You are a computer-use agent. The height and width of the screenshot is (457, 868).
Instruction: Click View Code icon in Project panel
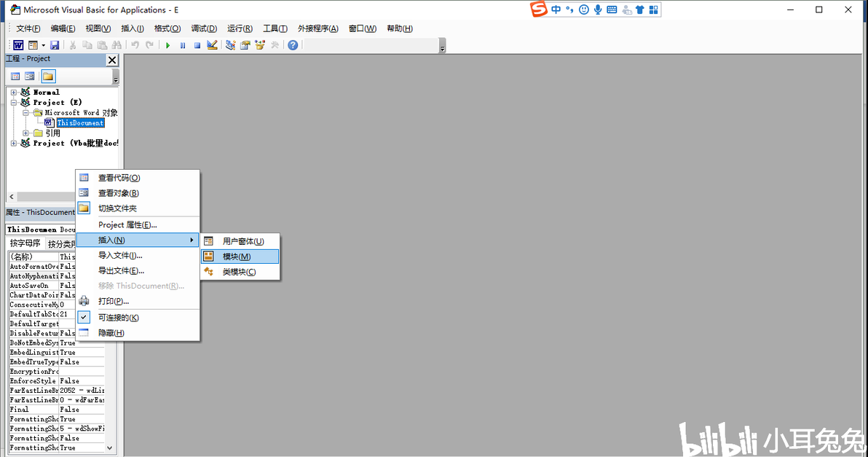click(15, 77)
